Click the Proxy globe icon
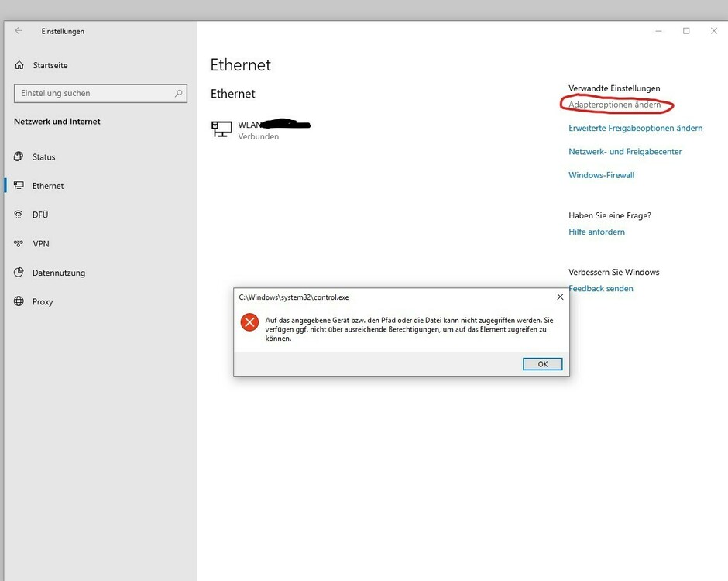Viewport: 728px width, 581px height. [19, 301]
